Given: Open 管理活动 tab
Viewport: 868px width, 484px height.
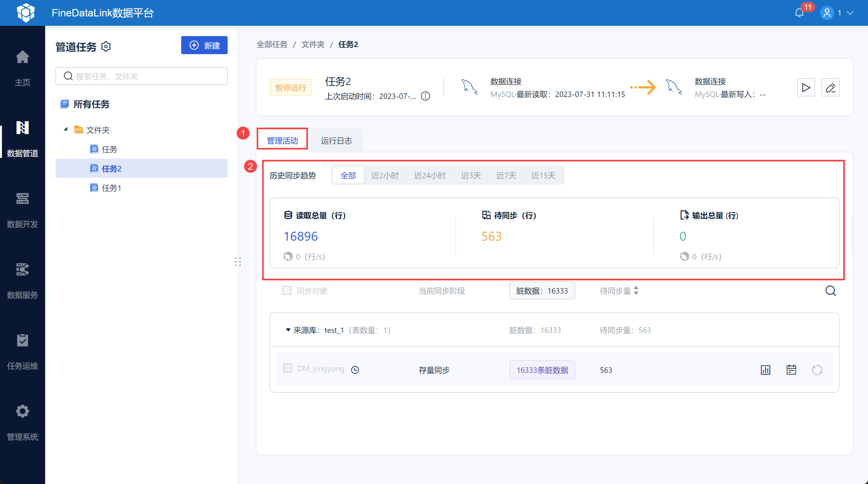Looking at the screenshot, I should [x=282, y=140].
